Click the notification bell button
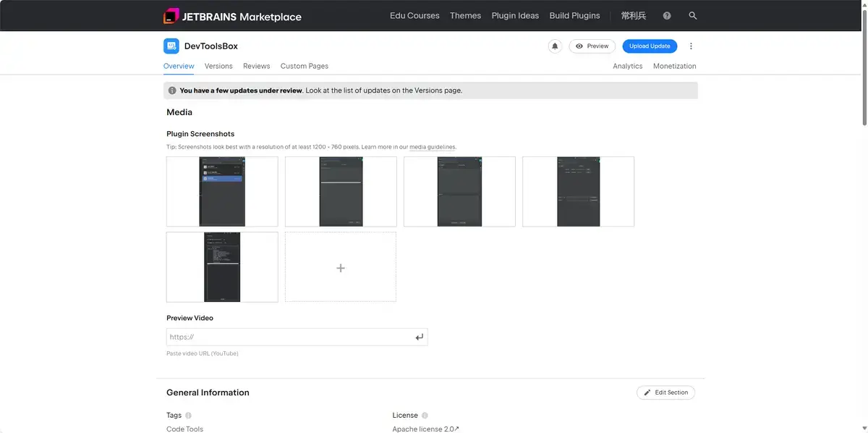Image resolution: width=868 pixels, height=433 pixels. (555, 46)
